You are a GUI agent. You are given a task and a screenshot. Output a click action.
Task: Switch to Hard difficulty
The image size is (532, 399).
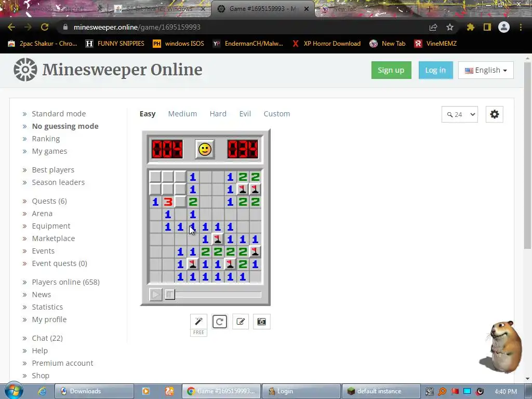tap(218, 114)
